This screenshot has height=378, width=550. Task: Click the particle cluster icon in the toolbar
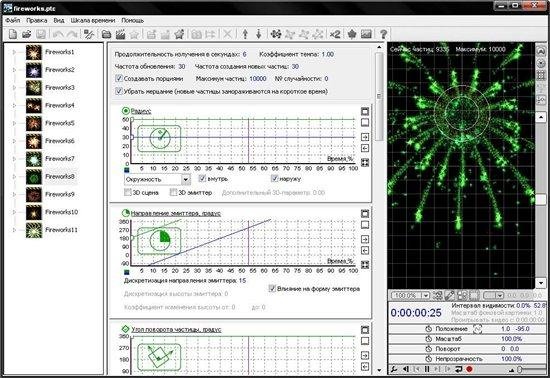[x=276, y=34]
